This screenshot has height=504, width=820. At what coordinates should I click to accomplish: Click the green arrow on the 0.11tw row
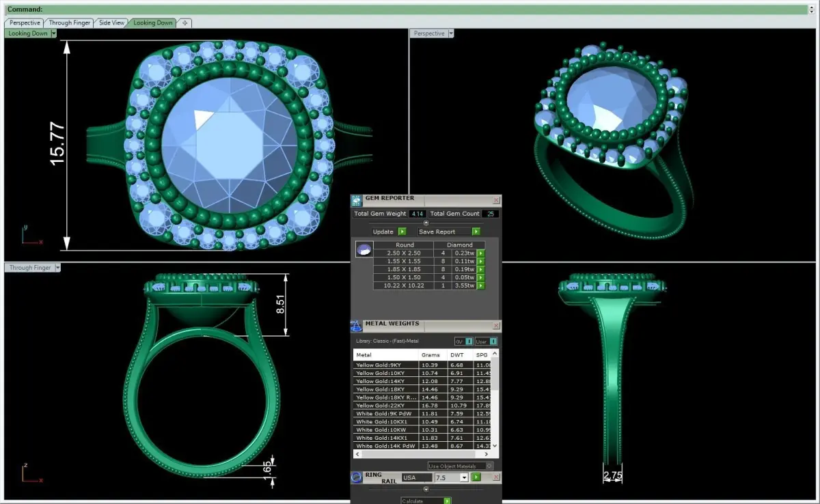click(x=481, y=261)
